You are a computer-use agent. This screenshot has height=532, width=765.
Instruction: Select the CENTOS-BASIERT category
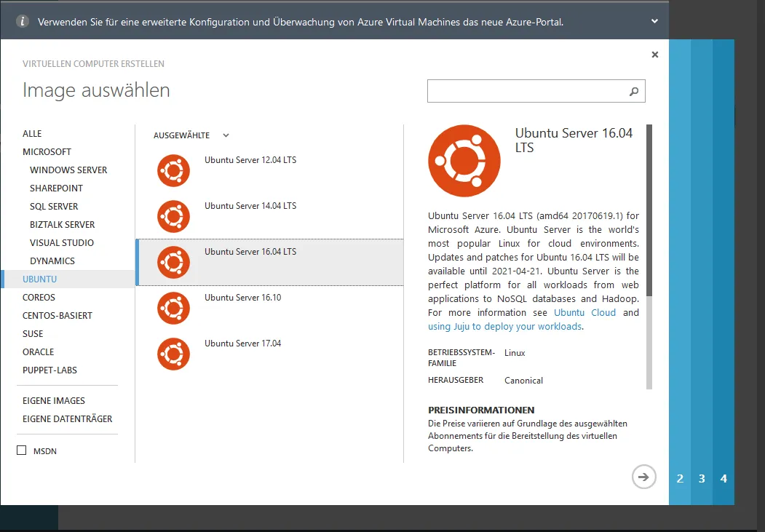(x=57, y=316)
